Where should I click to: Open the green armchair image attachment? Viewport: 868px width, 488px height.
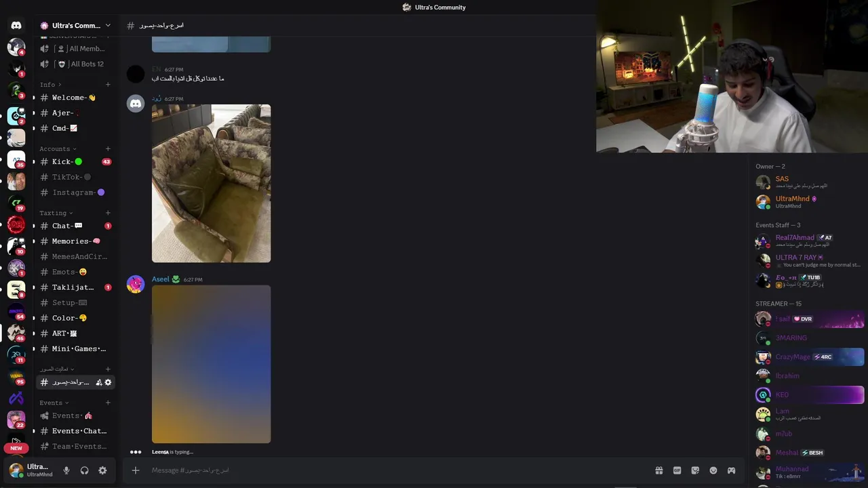click(x=211, y=183)
